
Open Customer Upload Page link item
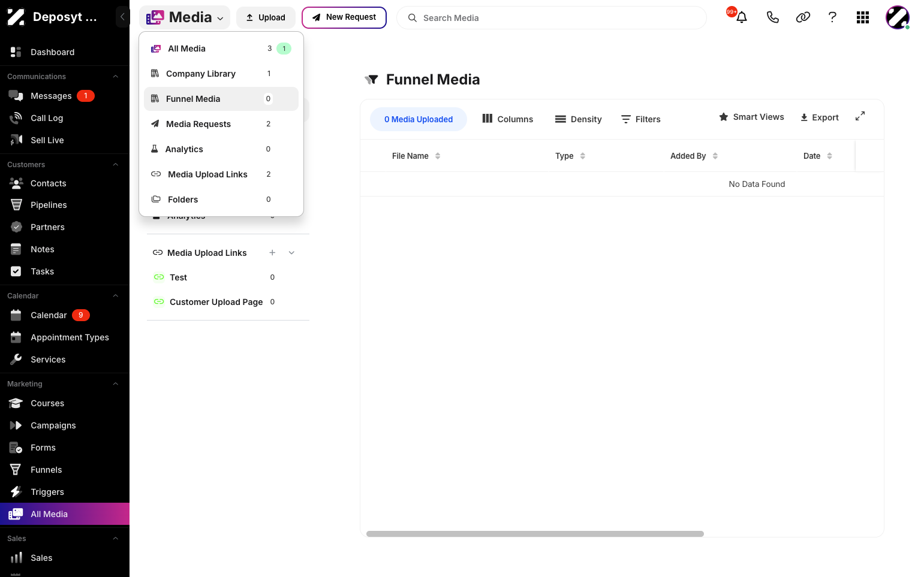point(216,302)
